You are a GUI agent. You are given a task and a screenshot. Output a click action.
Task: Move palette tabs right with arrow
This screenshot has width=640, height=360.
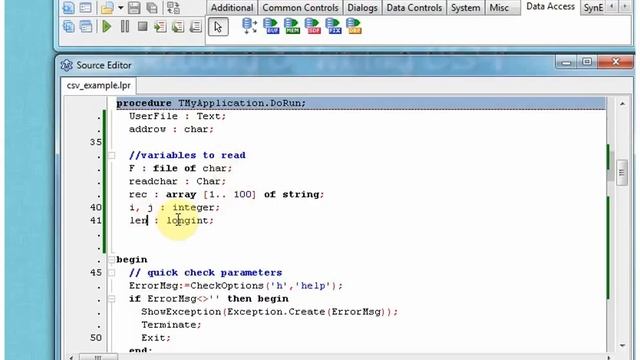click(x=625, y=7)
